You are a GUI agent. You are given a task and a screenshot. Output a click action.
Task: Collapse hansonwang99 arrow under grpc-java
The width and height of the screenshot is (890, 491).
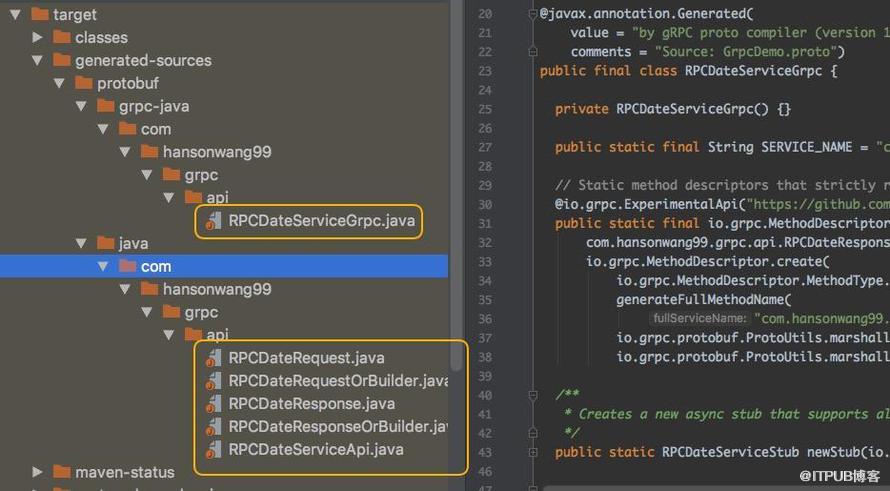(x=125, y=152)
